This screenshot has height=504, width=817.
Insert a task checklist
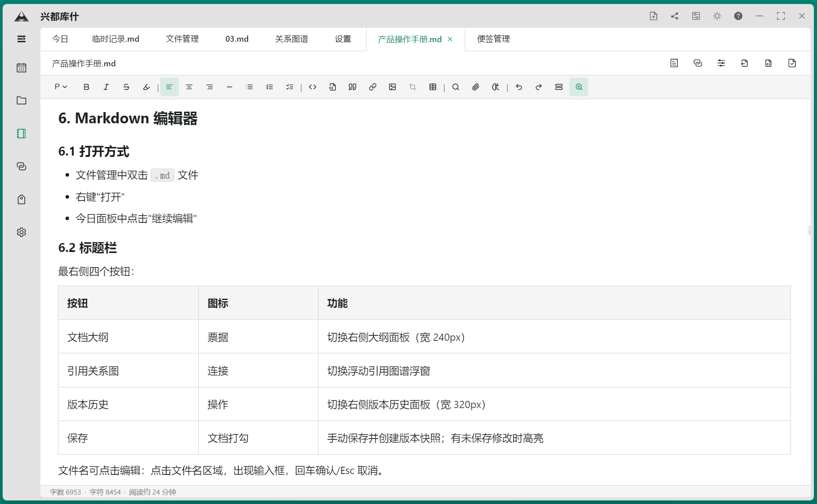point(289,87)
